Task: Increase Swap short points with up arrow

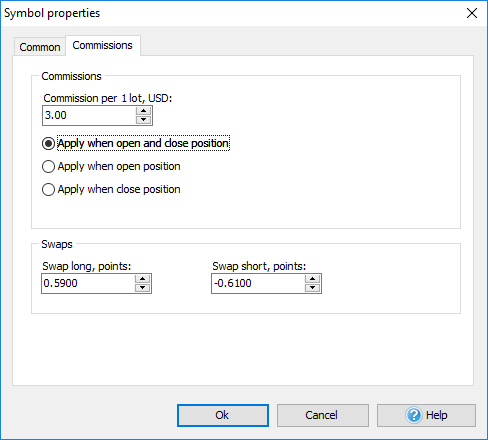Action: [x=313, y=279]
